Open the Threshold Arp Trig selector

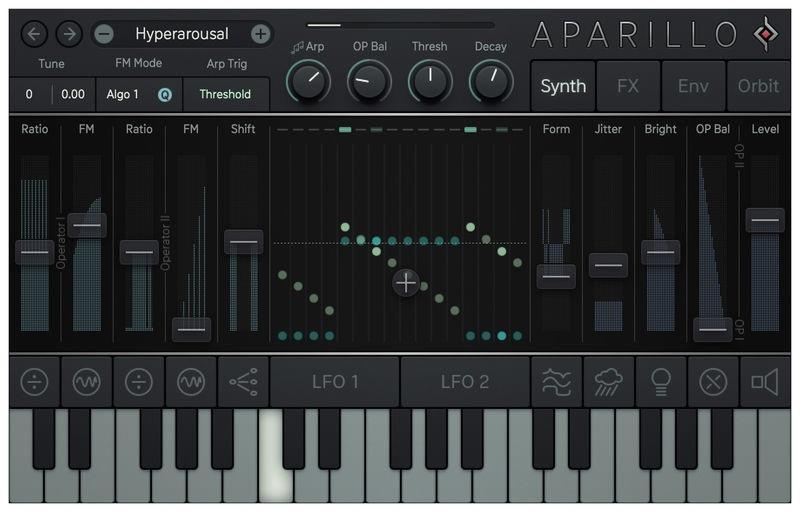tap(226, 94)
